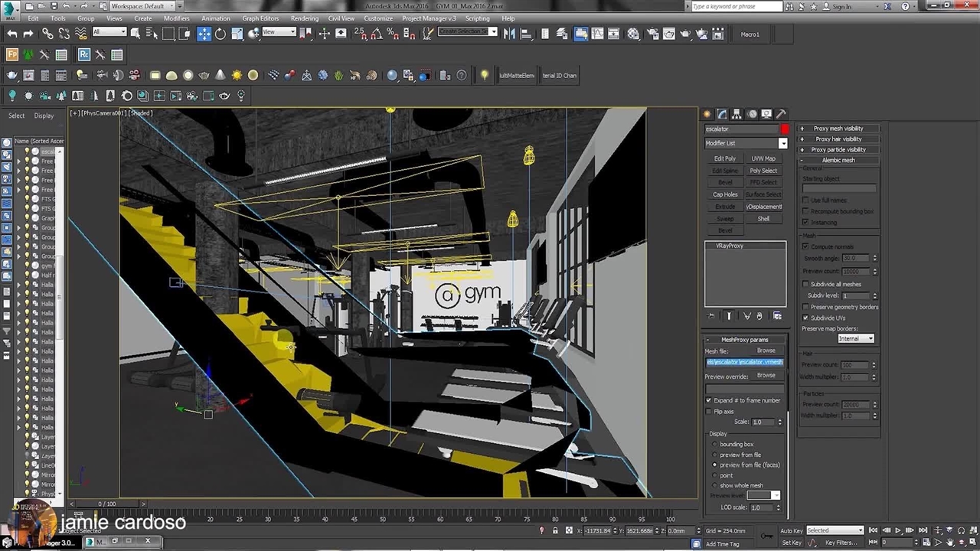
Task: Click Browse next to Mesh file
Action: [766, 350]
